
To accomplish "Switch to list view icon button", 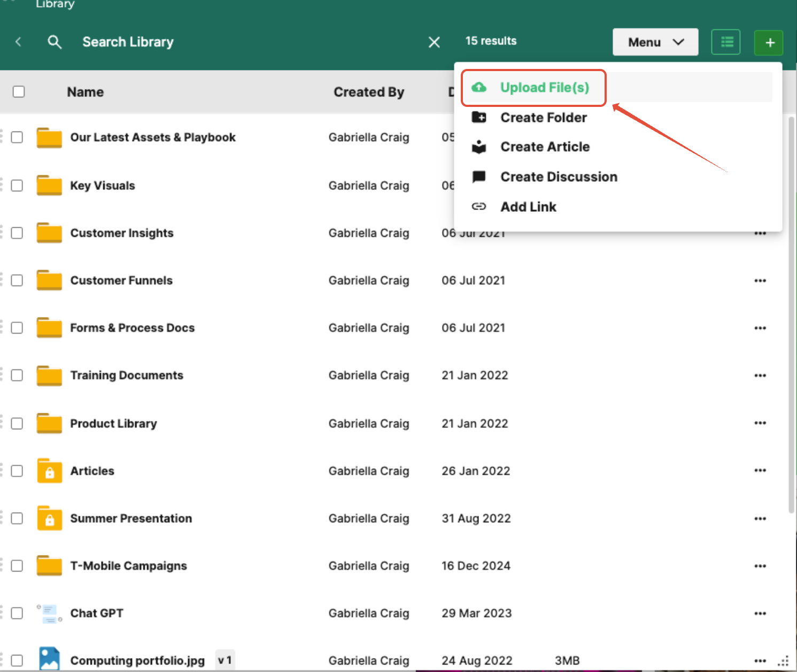I will [726, 42].
